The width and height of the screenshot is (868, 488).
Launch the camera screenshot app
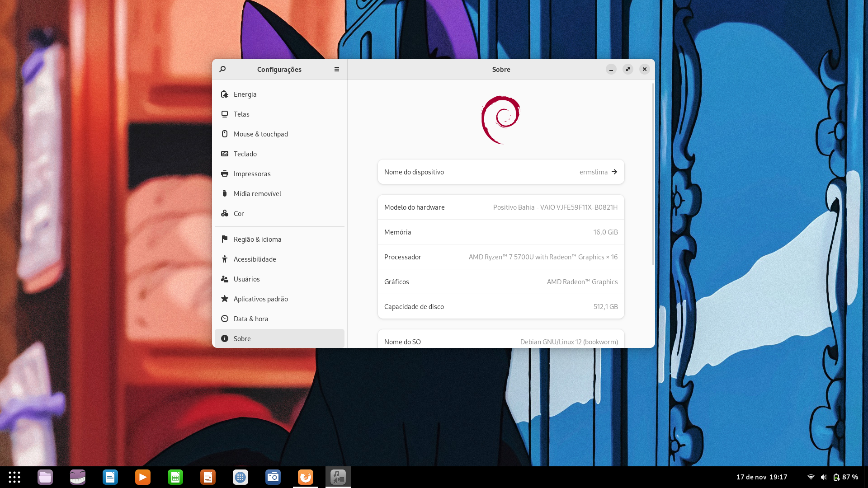(273, 477)
